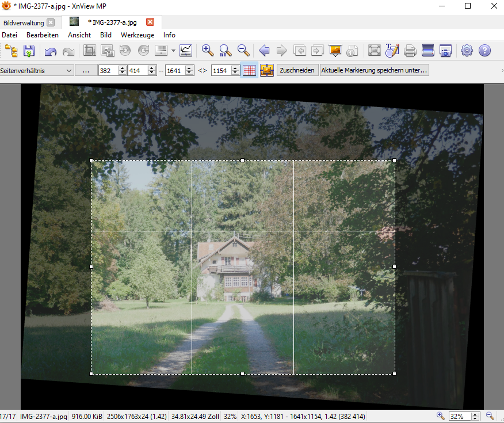Swap width and height with <> button
The height and width of the screenshot is (423, 504).
(x=202, y=70)
